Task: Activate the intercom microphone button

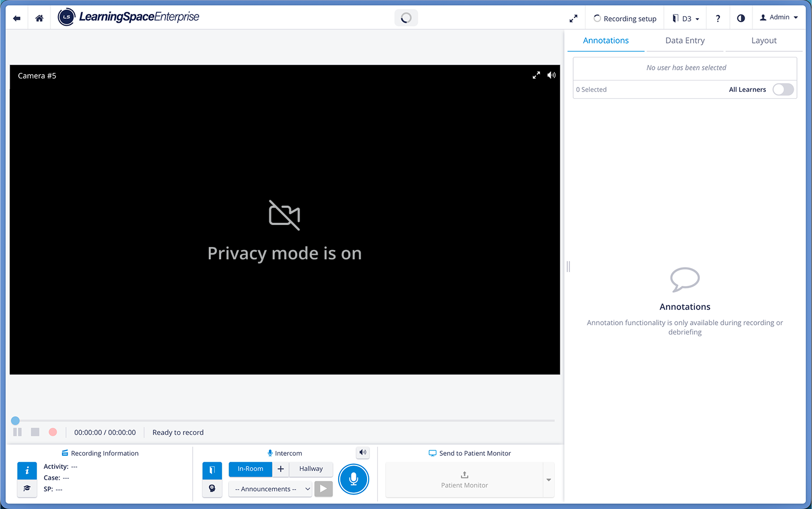Action: pyautogui.click(x=354, y=479)
